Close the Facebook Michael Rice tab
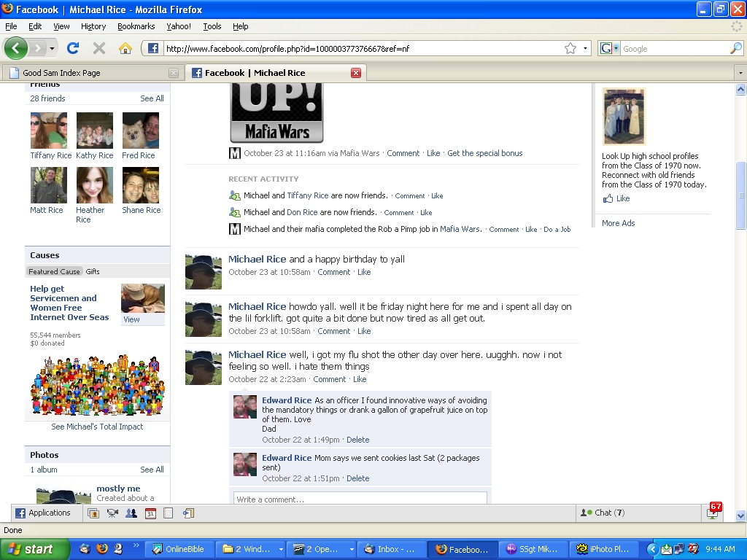This screenshot has height=560, width=747. tap(356, 73)
